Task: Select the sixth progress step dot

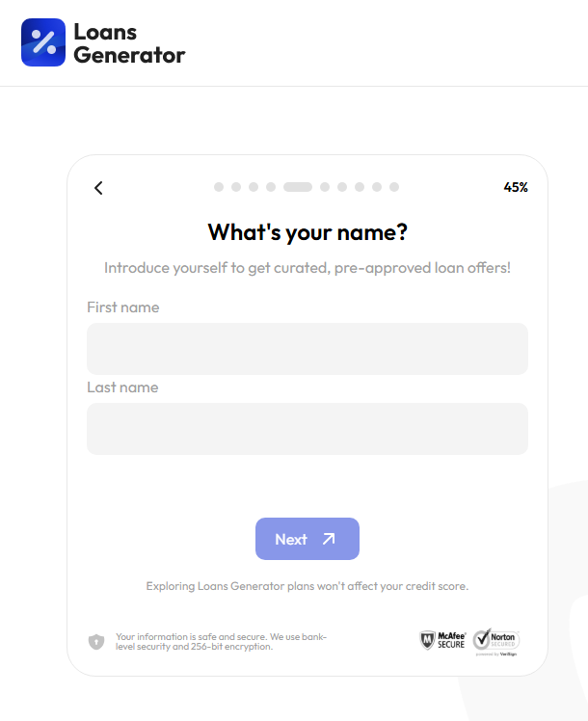Action: point(325,187)
